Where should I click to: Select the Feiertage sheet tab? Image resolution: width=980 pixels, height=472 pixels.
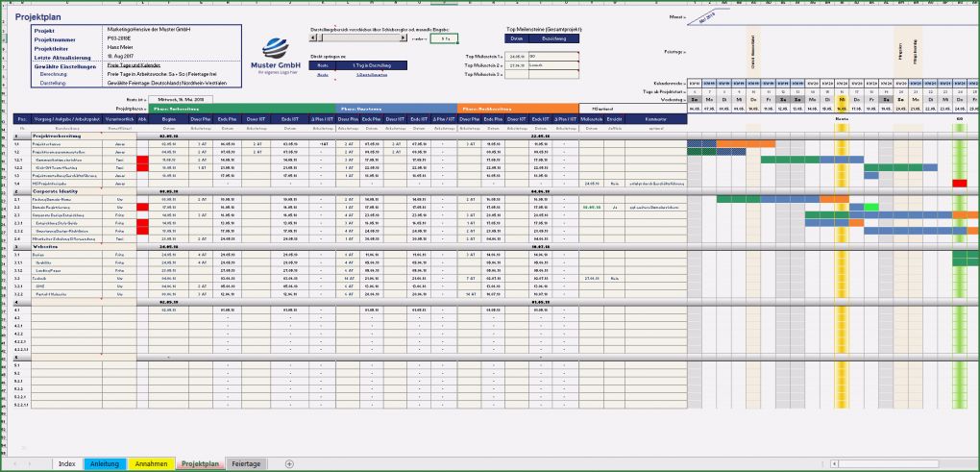click(246, 463)
